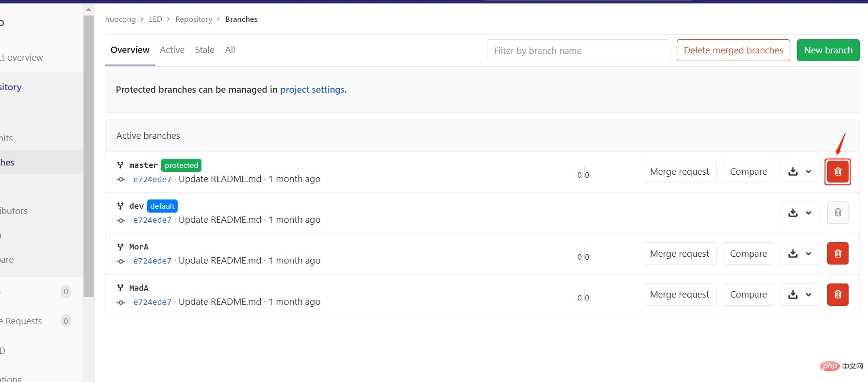Screen dimensions: 868x382
Task: Click download icon in MadA branch row
Action: 793,295
